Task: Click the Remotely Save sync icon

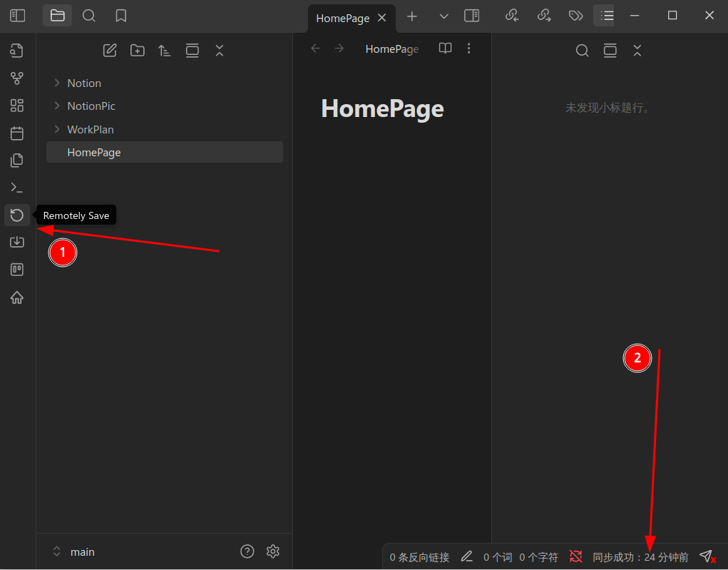Action: tap(17, 215)
